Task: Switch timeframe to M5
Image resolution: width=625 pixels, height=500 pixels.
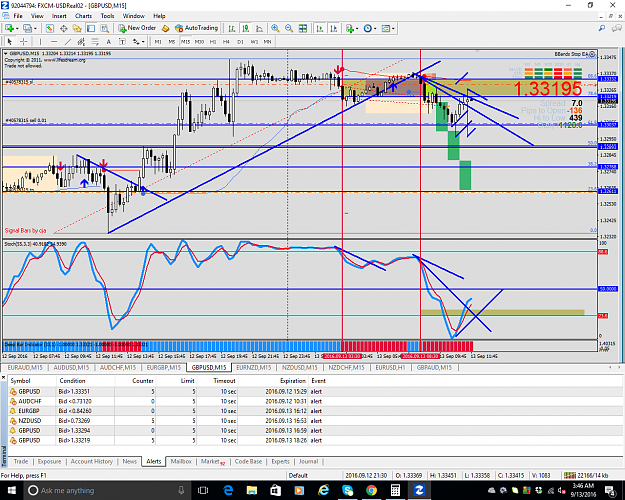Action: tap(172, 42)
